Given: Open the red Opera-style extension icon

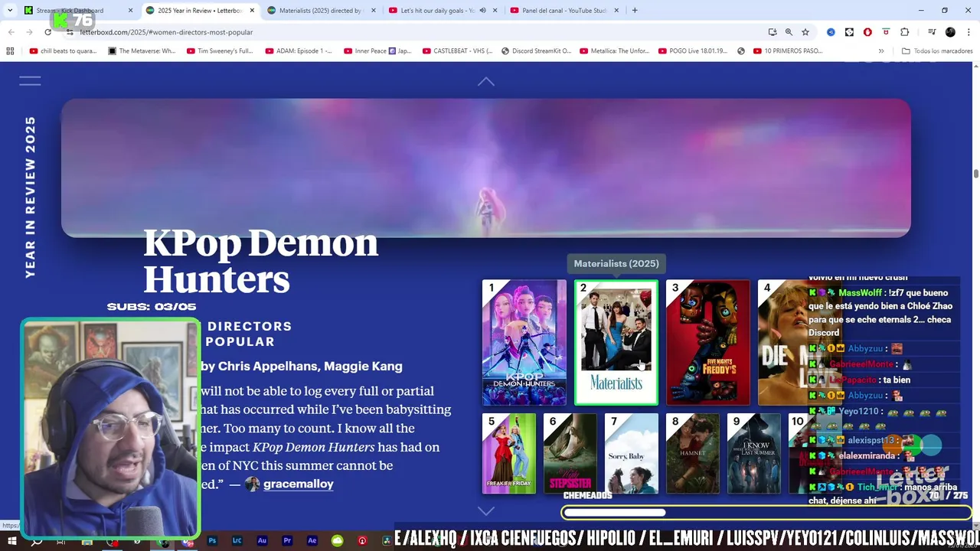Looking at the screenshot, I should tap(867, 32).
